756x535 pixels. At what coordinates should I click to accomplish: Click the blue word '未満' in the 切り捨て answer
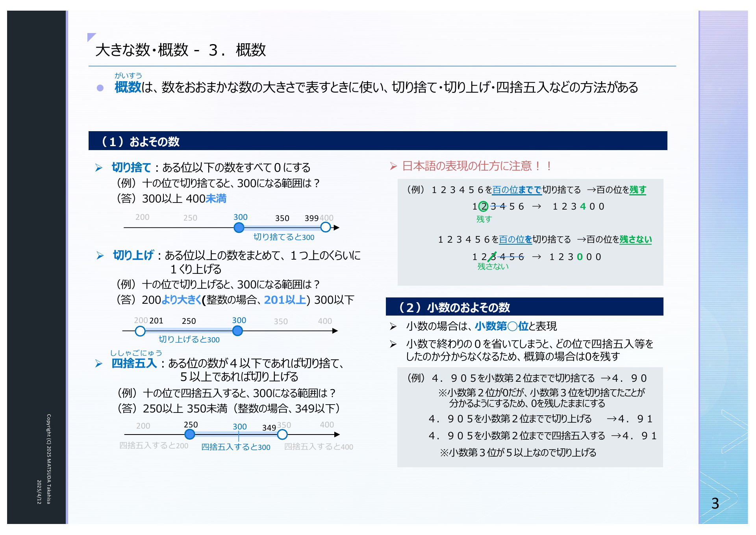[x=216, y=198]
